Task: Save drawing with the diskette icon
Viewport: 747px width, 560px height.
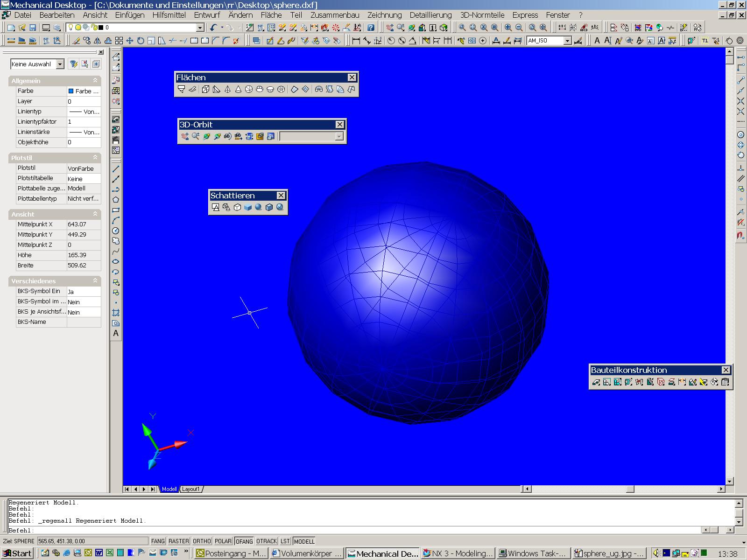Action: [33, 28]
